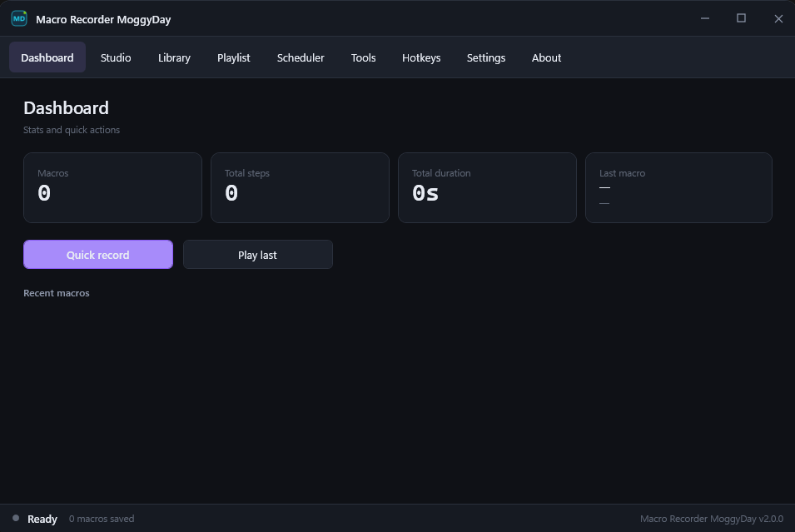Open the Studio tab
The height and width of the screenshot is (532, 795).
116,57
